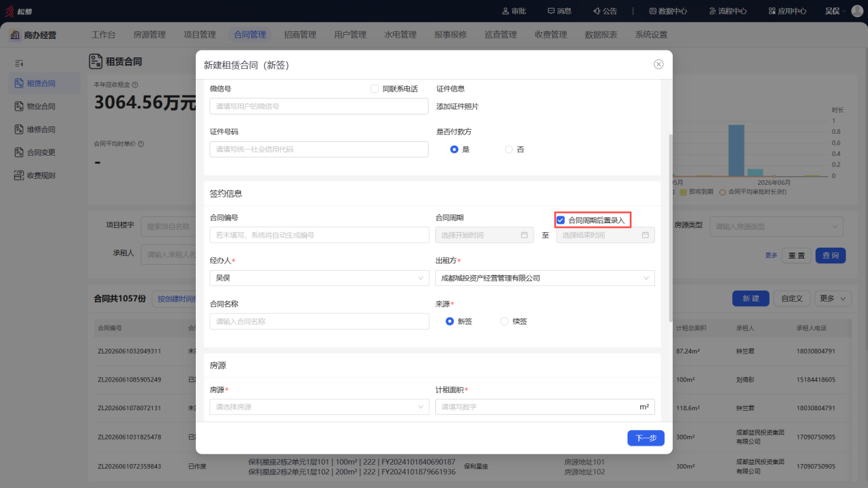
Task: Expand the 更多 dropdown button
Action: (834, 298)
